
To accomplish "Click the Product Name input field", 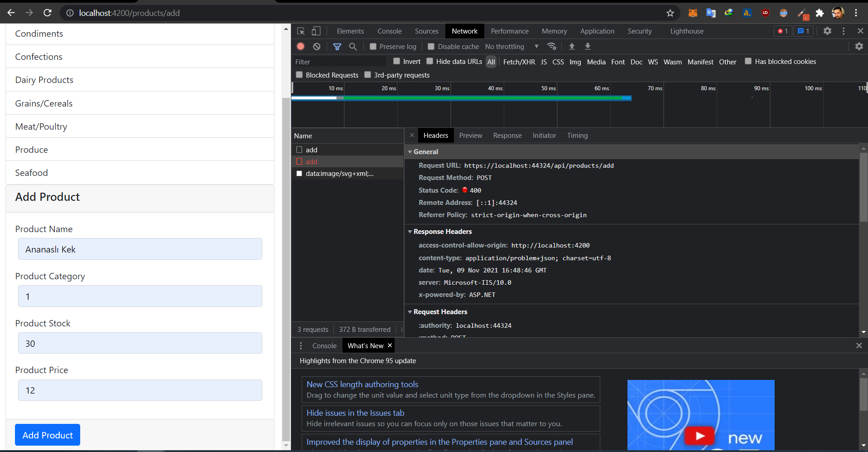I will pos(140,249).
